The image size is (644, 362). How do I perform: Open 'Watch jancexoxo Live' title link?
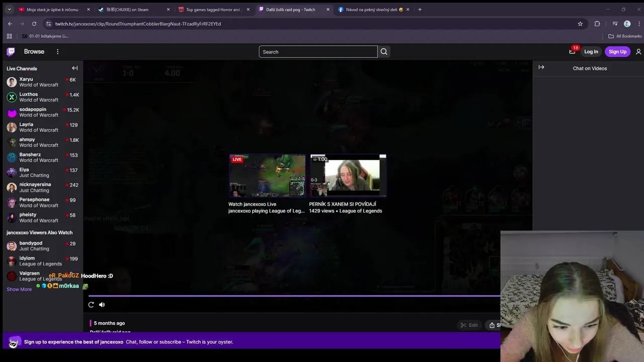click(252, 204)
